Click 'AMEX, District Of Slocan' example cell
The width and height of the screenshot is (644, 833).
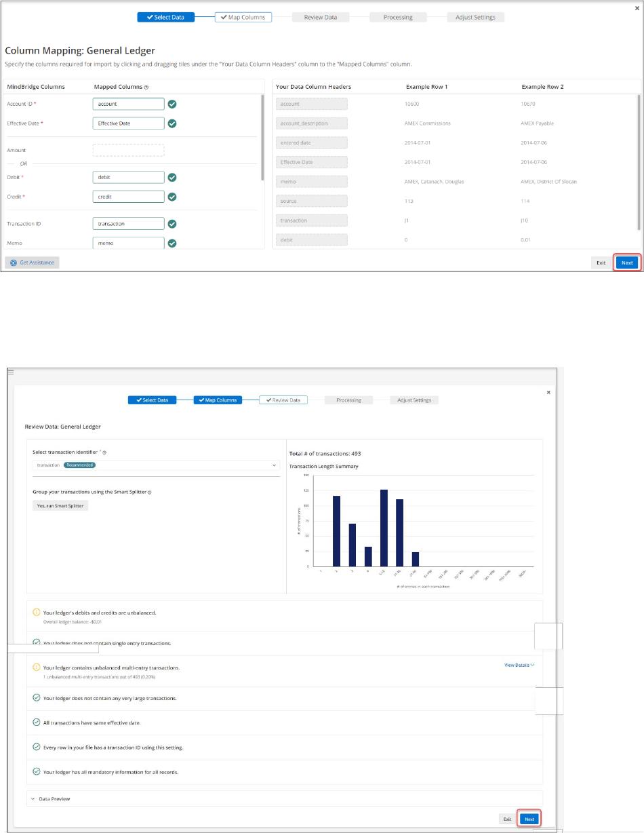548,182
